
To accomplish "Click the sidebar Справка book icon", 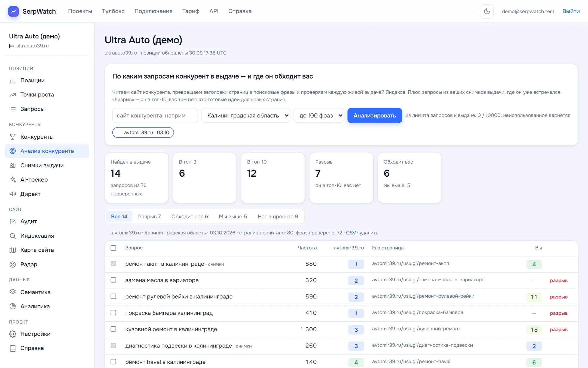I will [13, 348].
